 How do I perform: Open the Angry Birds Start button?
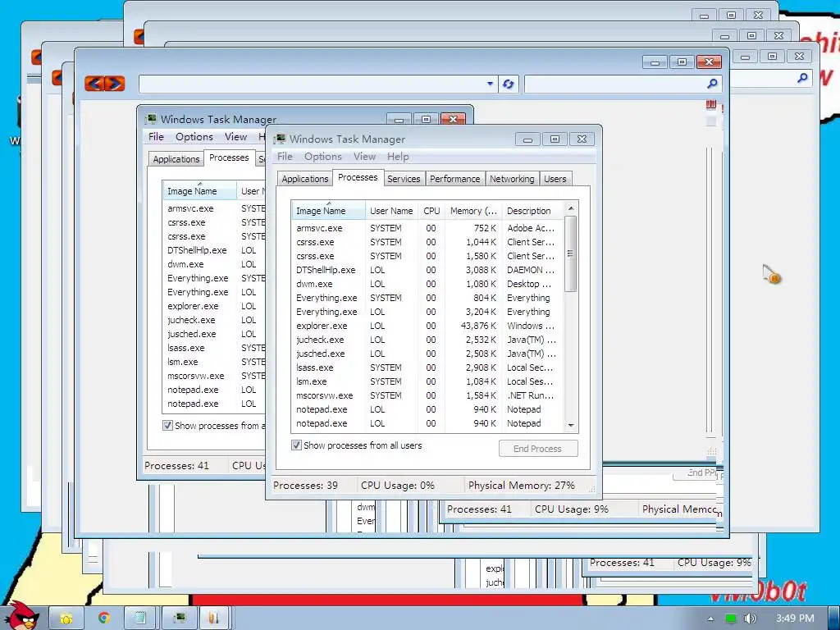pyautogui.click(x=21, y=616)
